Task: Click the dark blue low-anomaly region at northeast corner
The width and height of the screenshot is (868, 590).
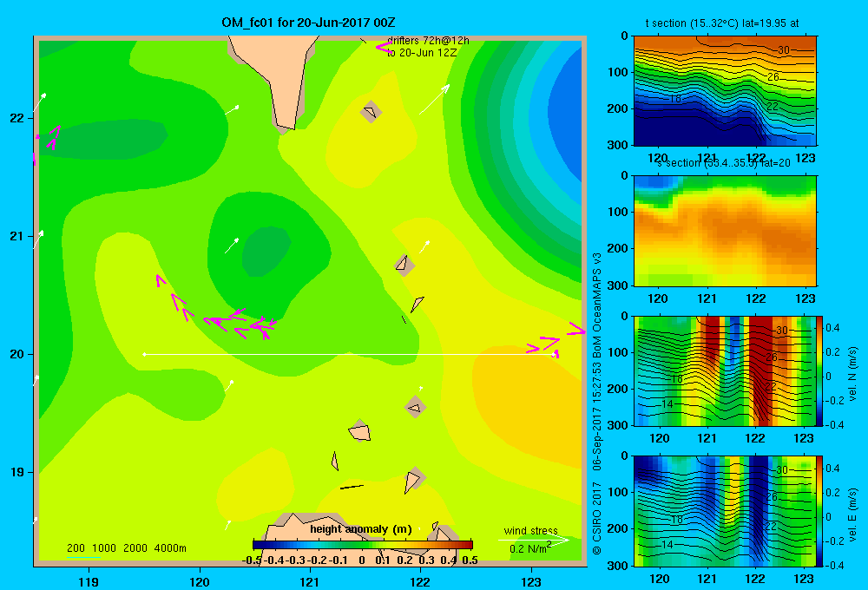Action: click(568, 111)
